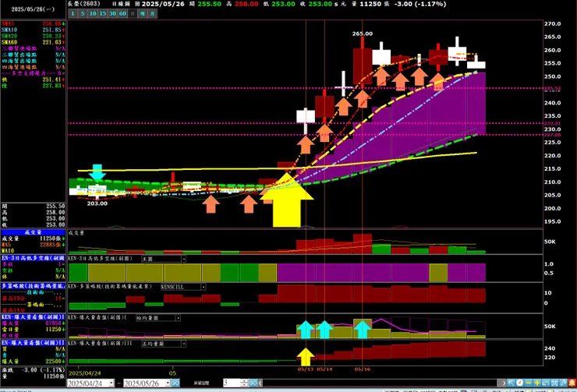The height and width of the screenshot is (392, 577).
Task: Click the 慢 value 227.83
Action: coord(52,86)
